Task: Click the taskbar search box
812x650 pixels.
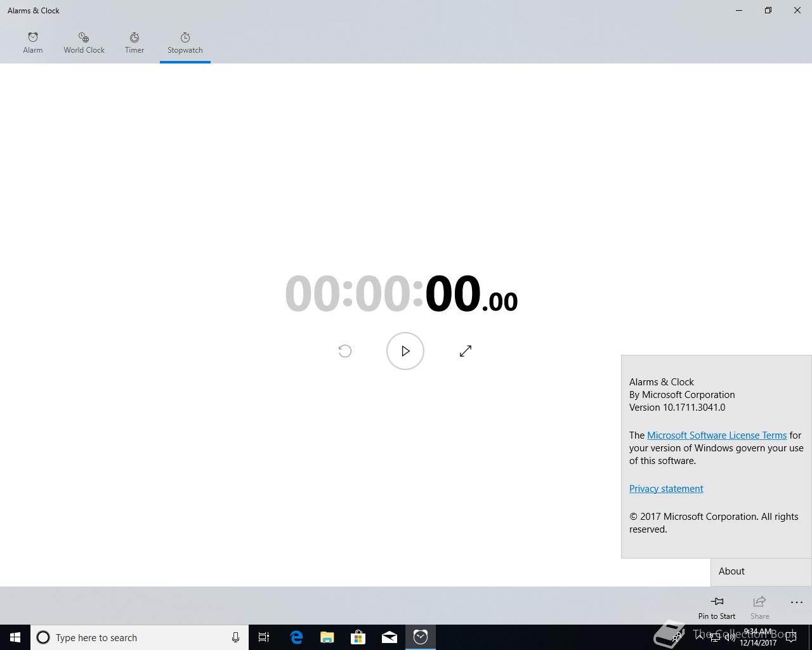Action: [140, 637]
